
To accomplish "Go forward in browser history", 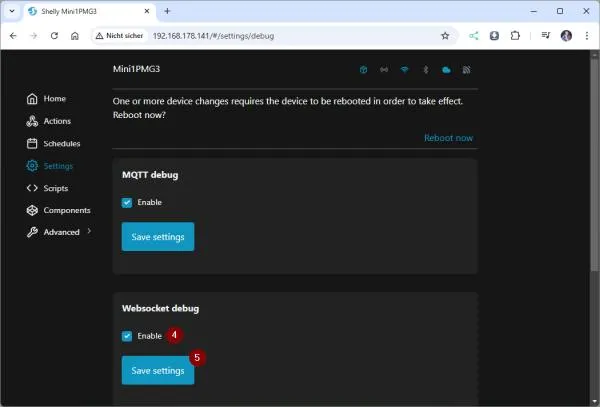I will [x=34, y=36].
